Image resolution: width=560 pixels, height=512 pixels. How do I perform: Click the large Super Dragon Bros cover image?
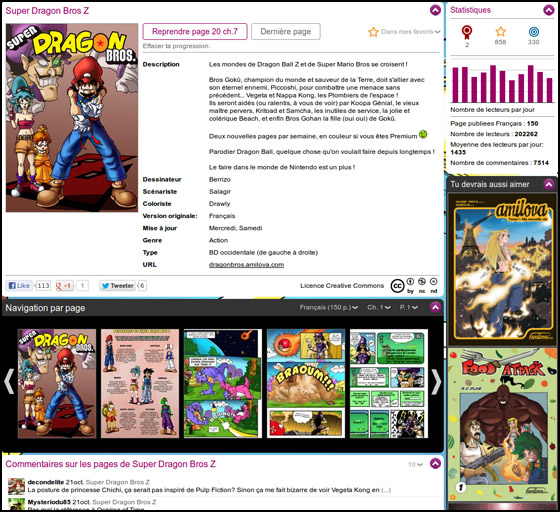coord(72,118)
